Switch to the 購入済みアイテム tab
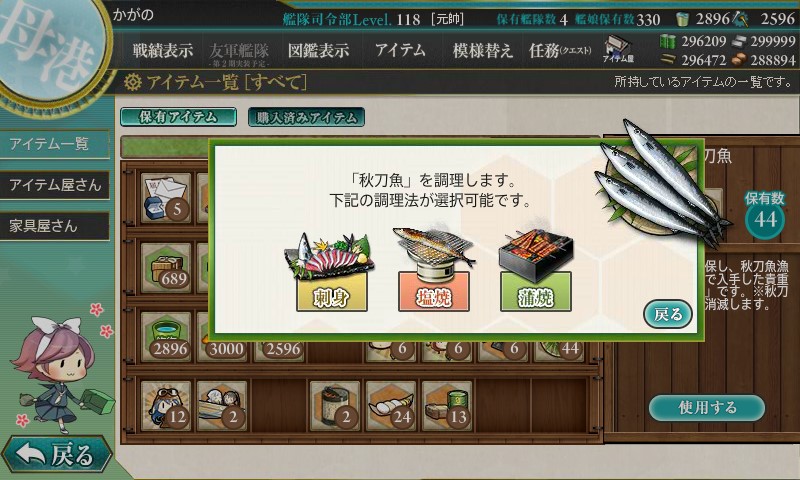Viewport: 800px width, 480px height. (306, 117)
